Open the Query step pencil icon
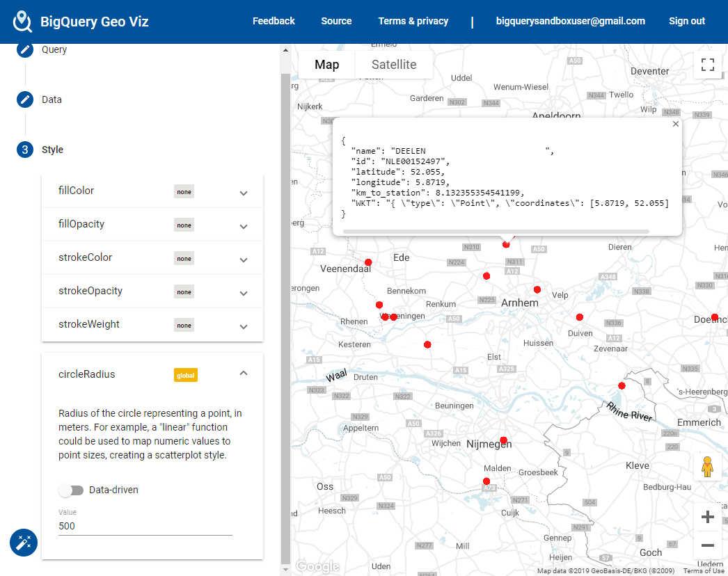 (25, 49)
